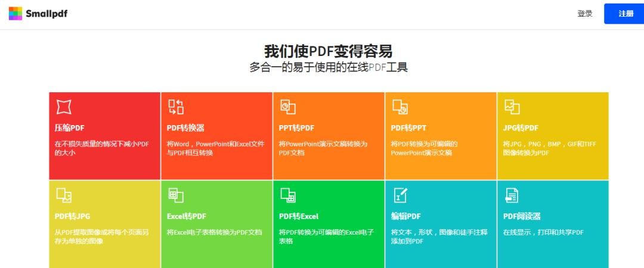Choose the JPG转PDF title link

pos(521,128)
